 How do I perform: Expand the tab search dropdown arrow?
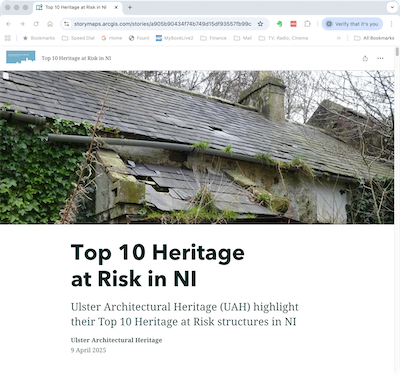coord(392,7)
